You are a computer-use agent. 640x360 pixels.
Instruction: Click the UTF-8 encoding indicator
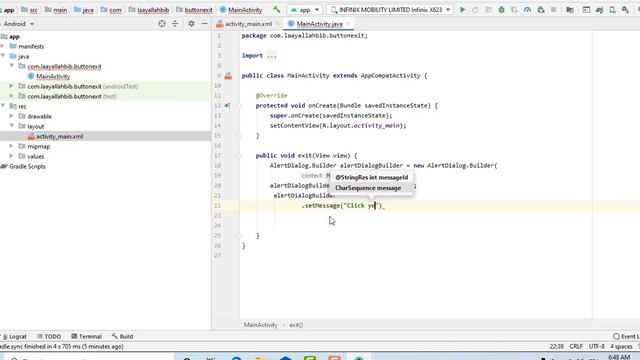[x=596, y=346]
